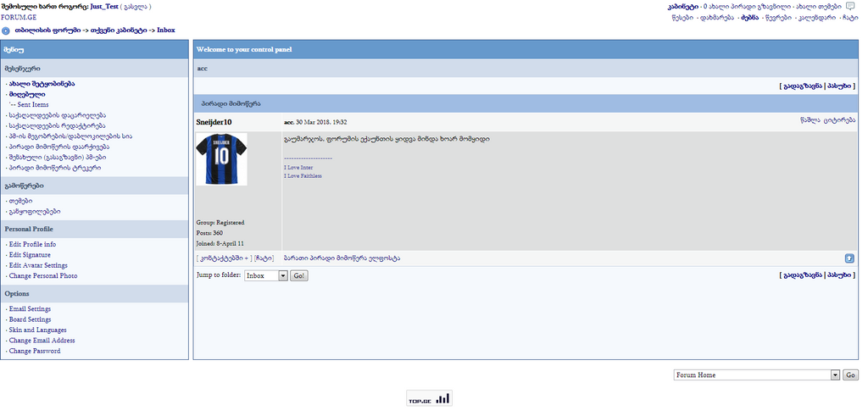Click the I Love Faithless signature text
The width and height of the screenshot is (868, 416).
303,176
